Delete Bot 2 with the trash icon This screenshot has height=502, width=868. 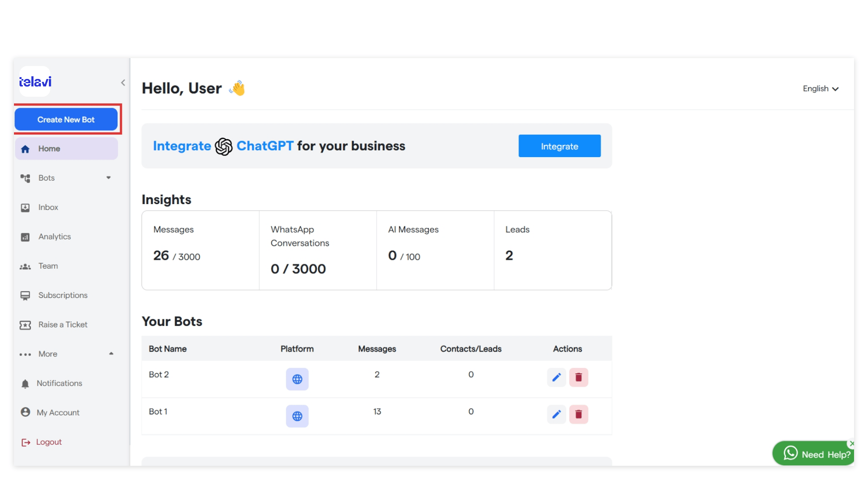(579, 377)
